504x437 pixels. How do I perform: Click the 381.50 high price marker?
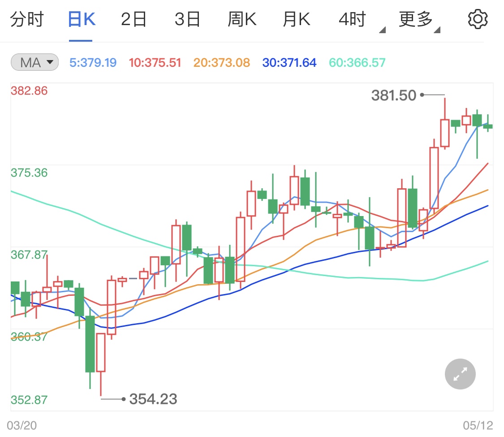point(394,95)
